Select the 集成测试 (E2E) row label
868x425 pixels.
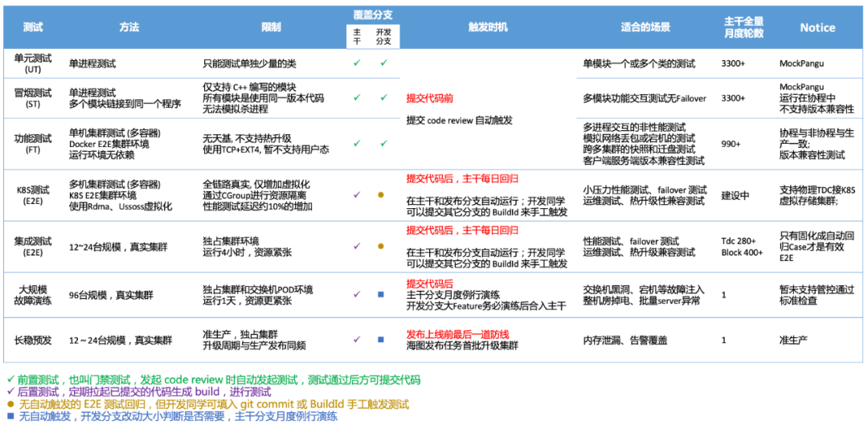(x=31, y=246)
